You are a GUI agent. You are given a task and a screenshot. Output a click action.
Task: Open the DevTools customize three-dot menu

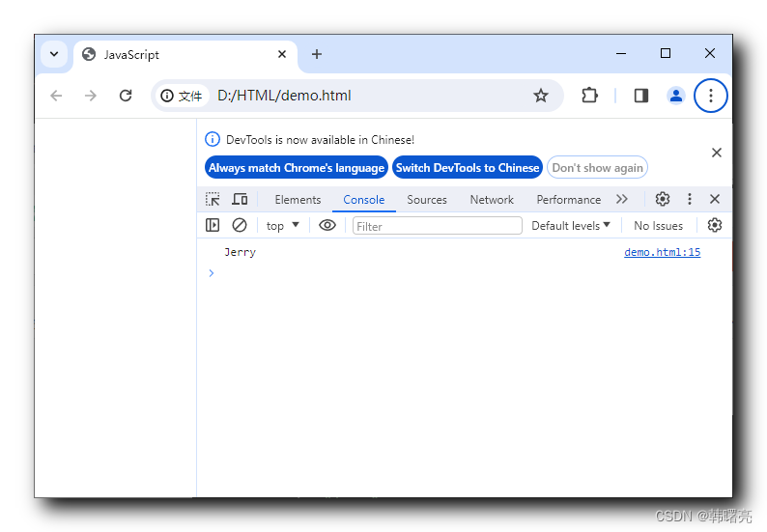[689, 199]
